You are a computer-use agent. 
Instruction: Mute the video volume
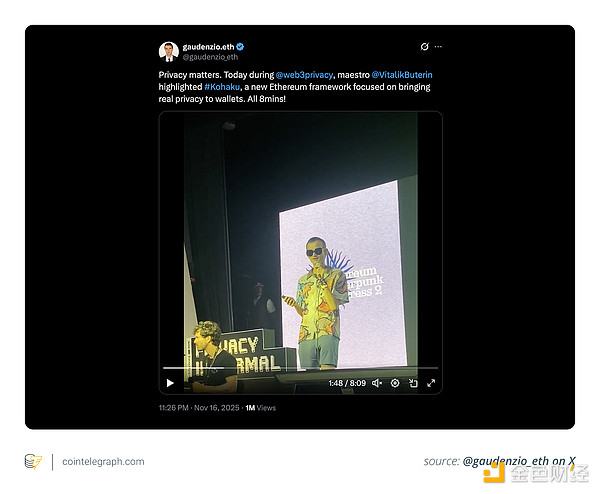(377, 383)
